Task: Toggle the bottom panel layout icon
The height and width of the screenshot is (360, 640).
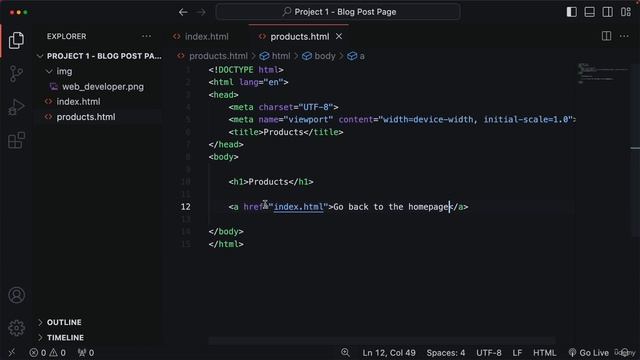Action: tap(589, 12)
